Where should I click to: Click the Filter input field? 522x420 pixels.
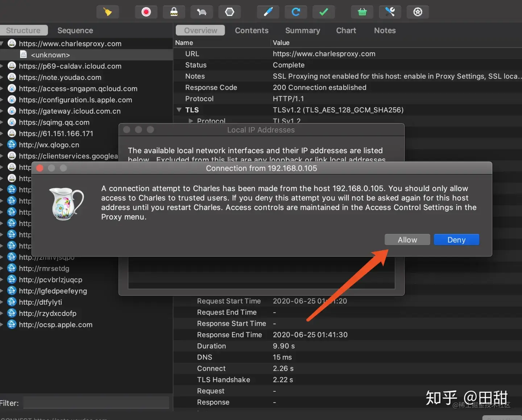click(96, 403)
